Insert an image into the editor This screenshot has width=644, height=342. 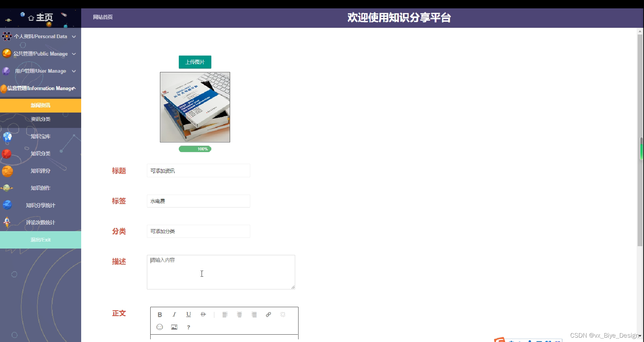pyautogui.click(x=174, y=327)
